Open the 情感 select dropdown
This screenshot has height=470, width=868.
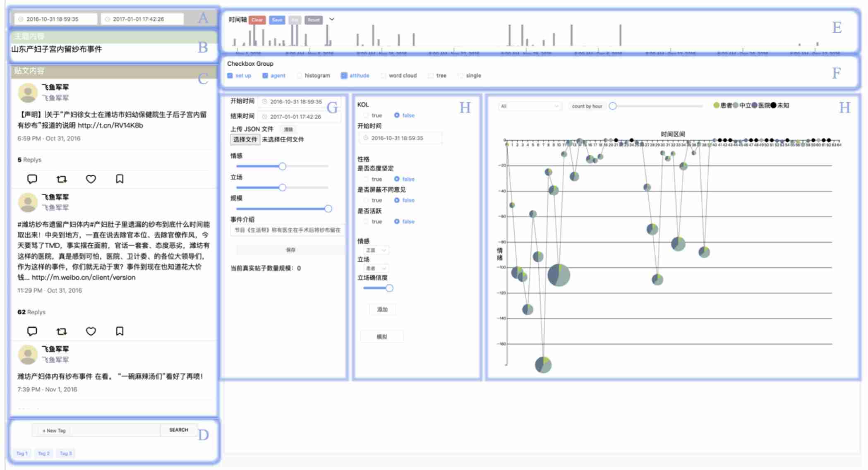tap(376, 250)
